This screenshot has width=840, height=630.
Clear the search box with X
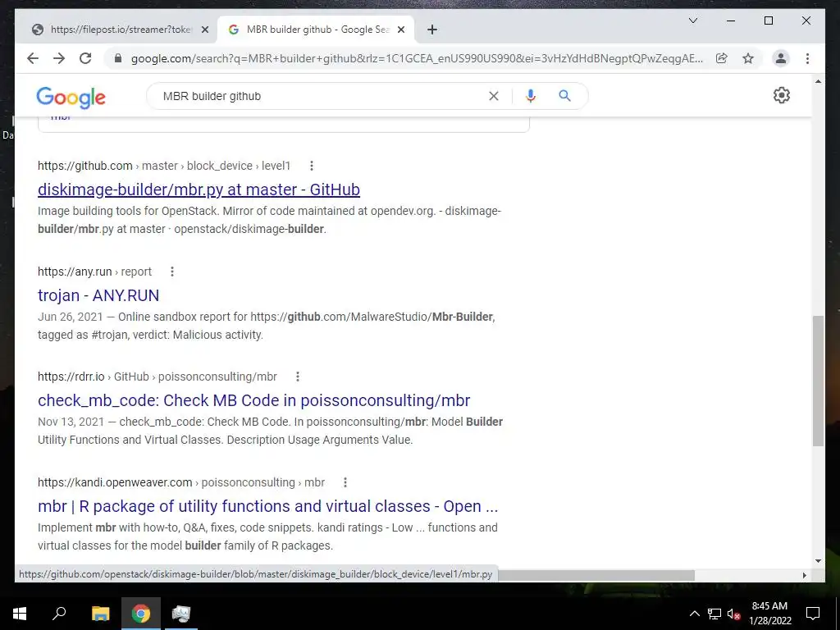click(x=494, y=96)
